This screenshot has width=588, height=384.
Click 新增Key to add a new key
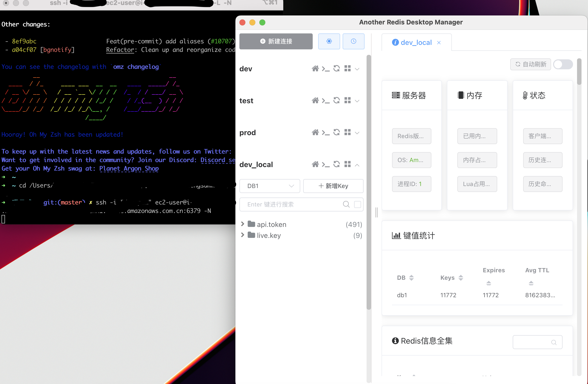pos(333,186)
